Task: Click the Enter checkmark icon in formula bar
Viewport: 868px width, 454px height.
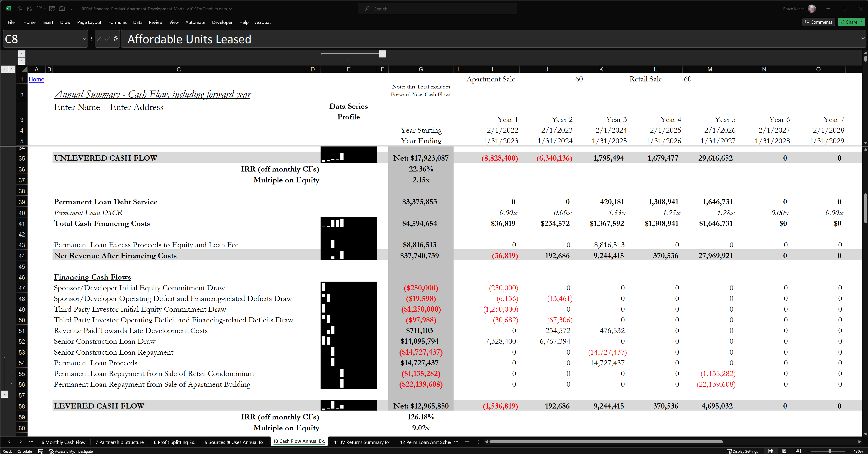Action: (107, 39)
